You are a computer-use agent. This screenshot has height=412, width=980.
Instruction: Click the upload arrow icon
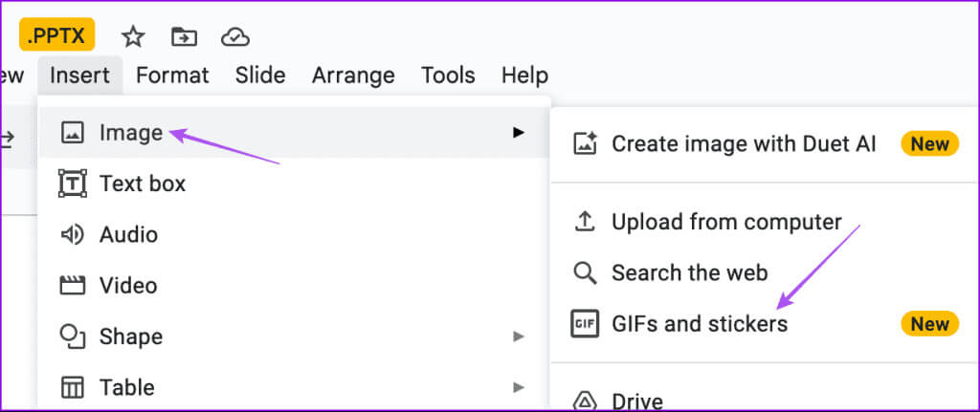585,223
